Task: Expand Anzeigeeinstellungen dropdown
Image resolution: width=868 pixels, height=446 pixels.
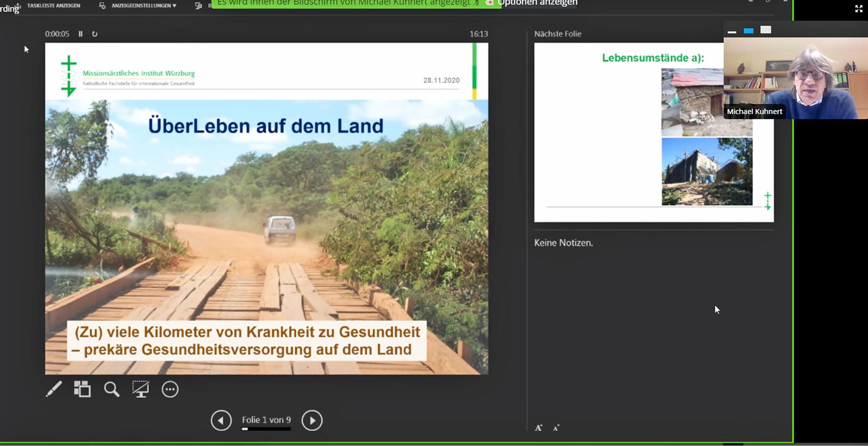Action: pyautogui.click(x=143, y=6)
